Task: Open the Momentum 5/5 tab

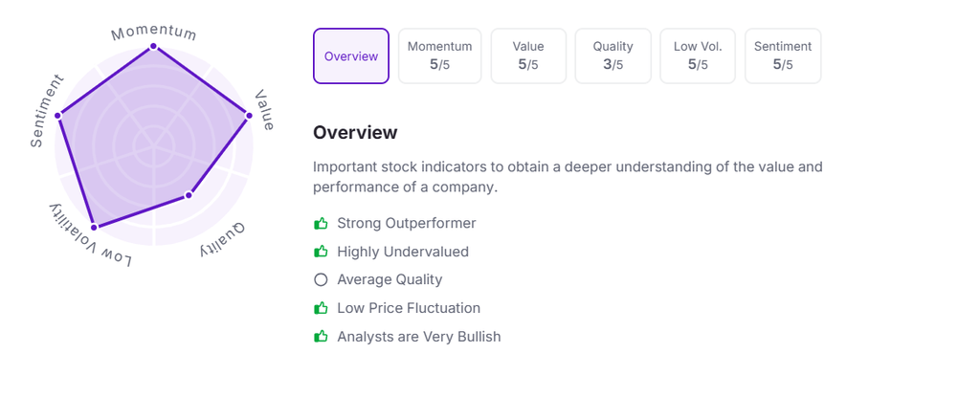Action: click(440, 55)
